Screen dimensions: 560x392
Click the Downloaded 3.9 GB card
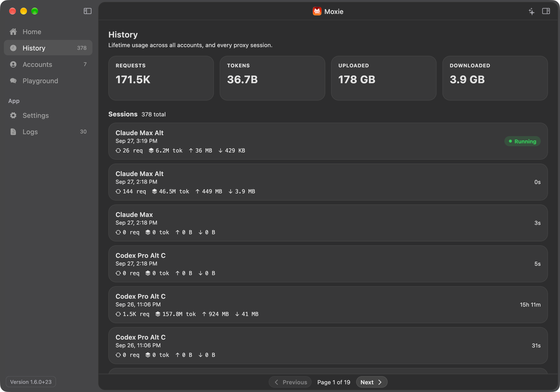(x=495, y=78)
